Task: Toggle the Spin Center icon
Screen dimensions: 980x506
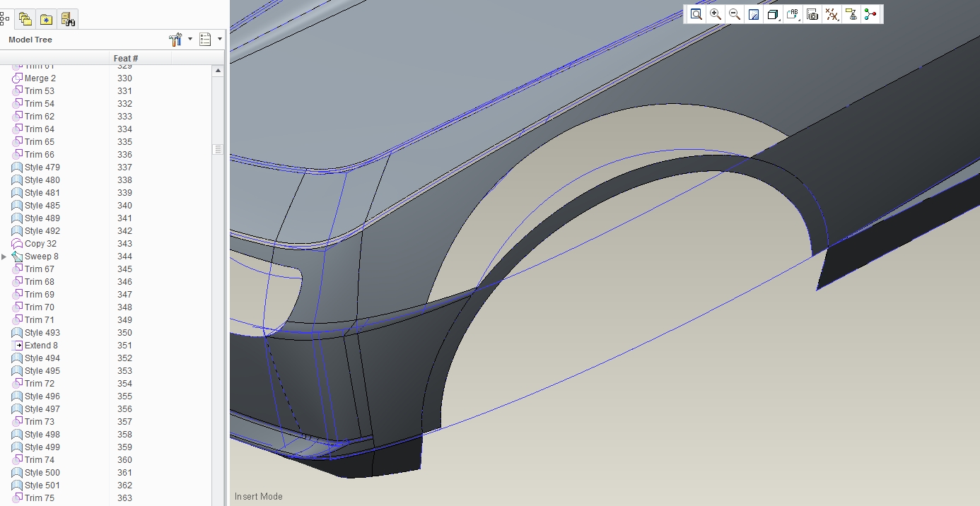Action: 870,14
